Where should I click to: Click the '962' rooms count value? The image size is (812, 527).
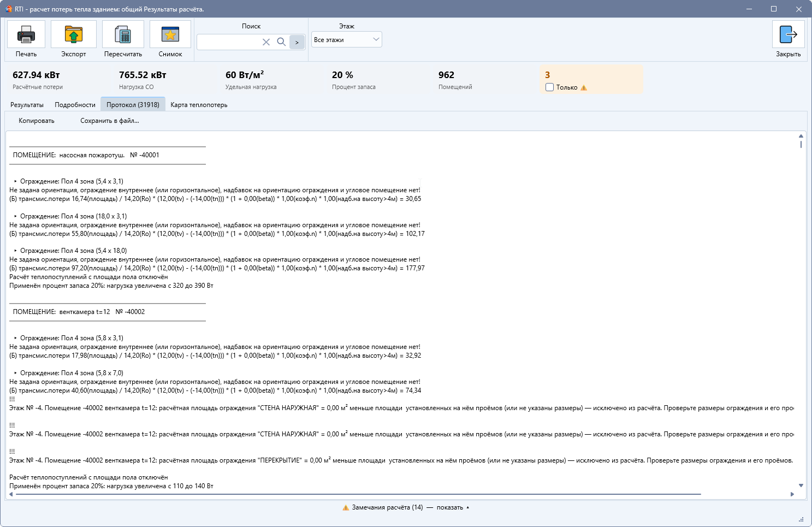point(446,75)
